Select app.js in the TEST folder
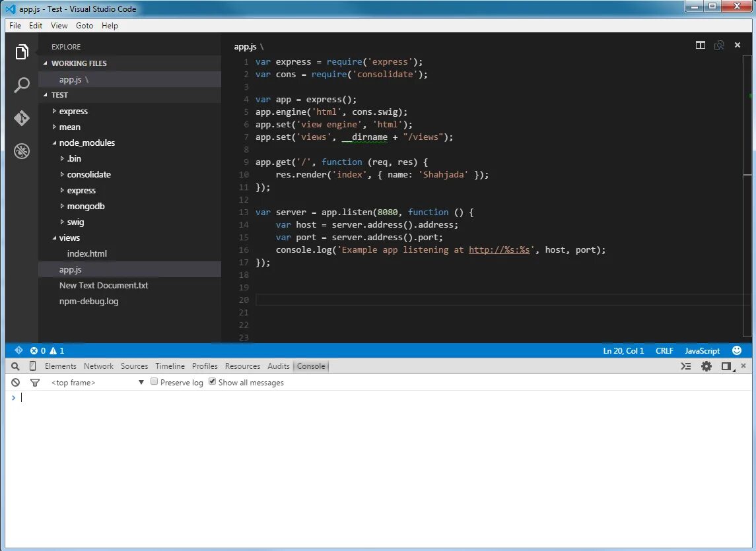 [x=129, y=269]
